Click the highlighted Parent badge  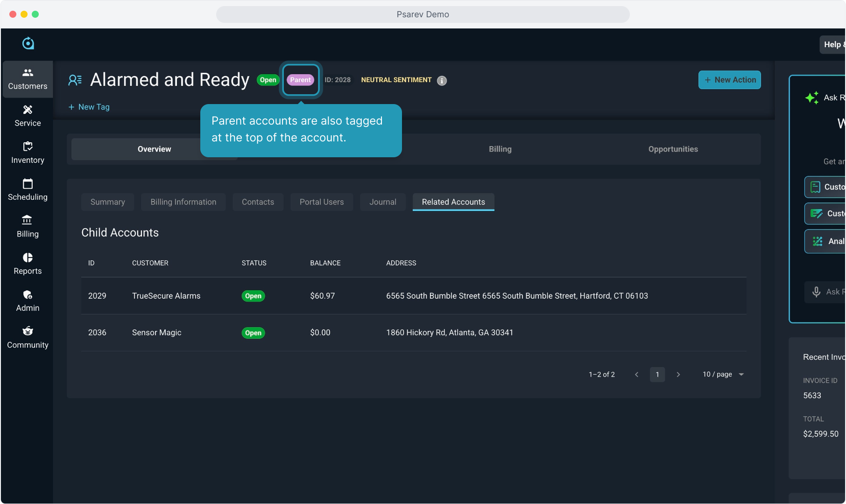click(300, 80)
